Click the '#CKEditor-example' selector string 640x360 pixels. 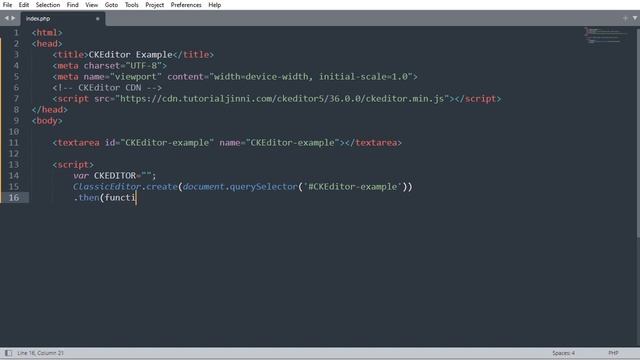[353, 187]
